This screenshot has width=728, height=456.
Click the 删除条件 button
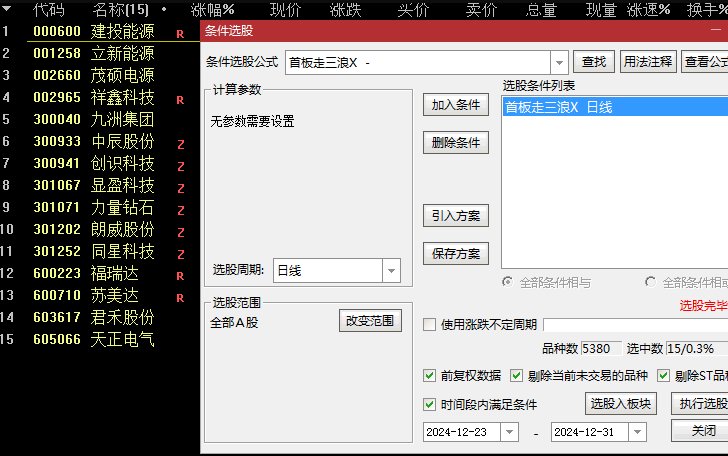tap(456, 143)
